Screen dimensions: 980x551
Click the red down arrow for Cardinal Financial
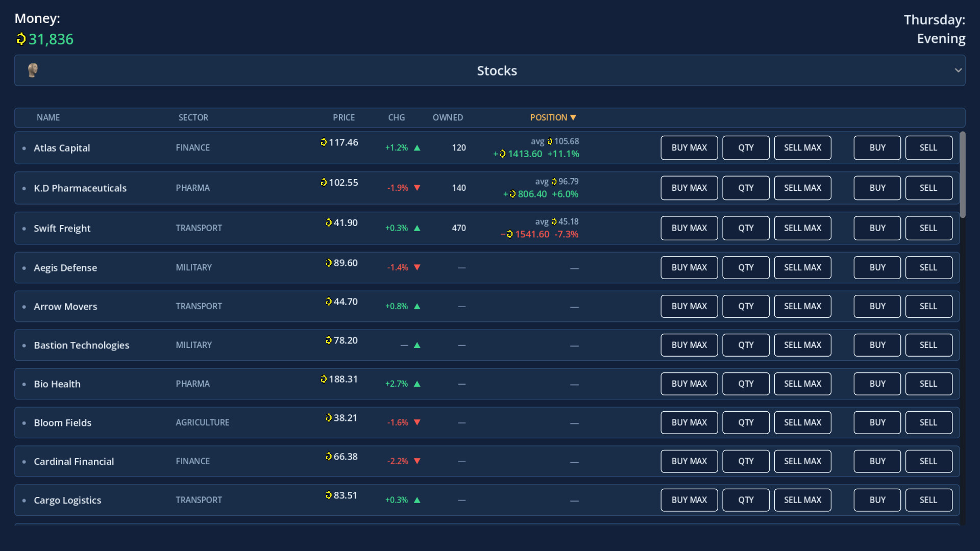417,461
